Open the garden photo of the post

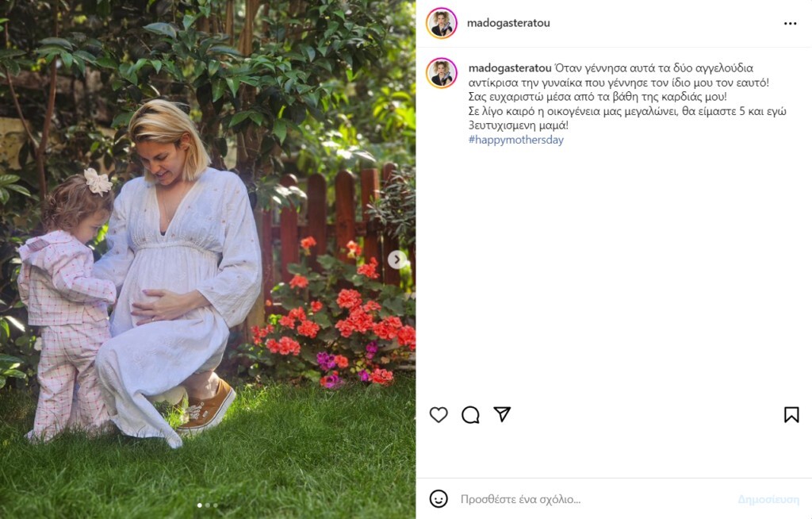(208, 259)
